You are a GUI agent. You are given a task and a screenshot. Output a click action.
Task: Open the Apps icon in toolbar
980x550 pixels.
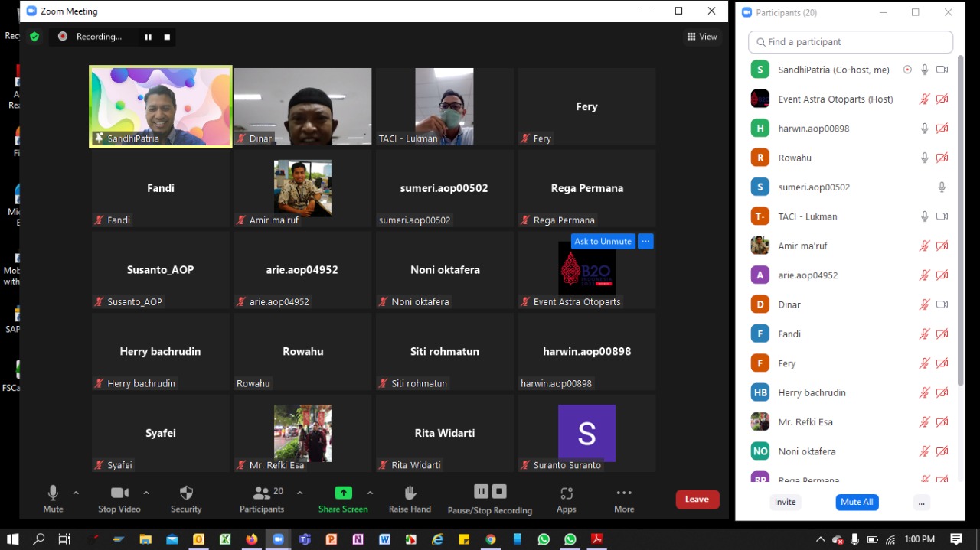[x=566, y=493]
